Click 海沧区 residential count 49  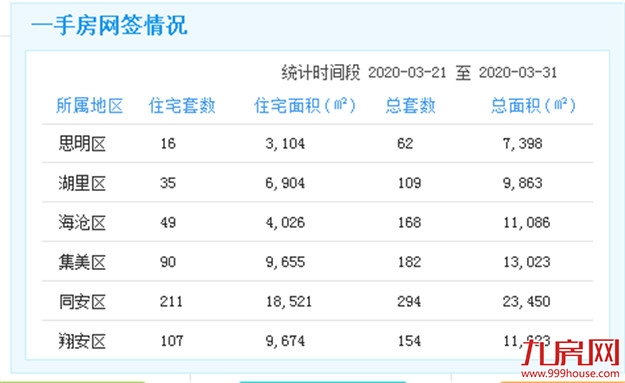pyautogui.click(x=168, y=222)
